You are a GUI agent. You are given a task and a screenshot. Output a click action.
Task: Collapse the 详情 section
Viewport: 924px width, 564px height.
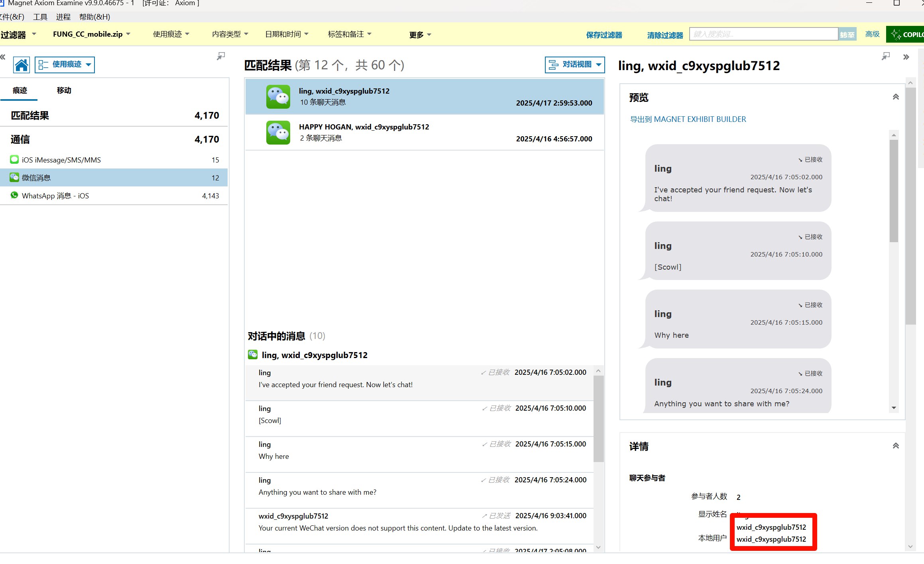pos(895,446)
